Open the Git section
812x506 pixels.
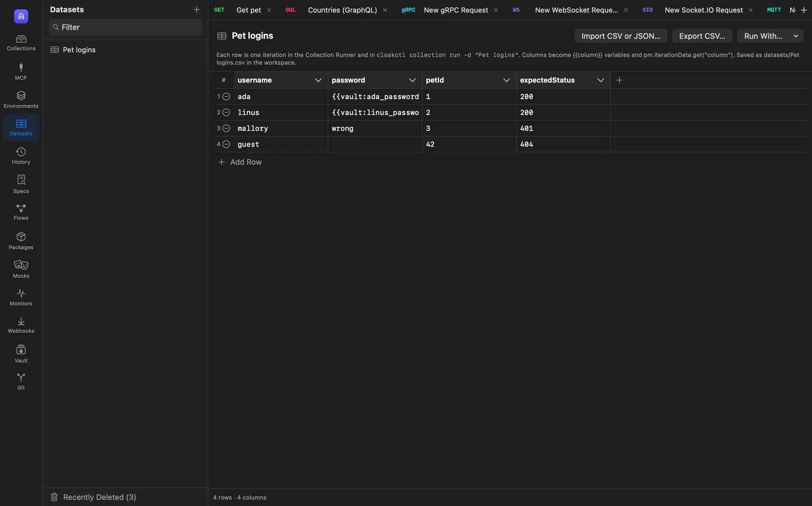click(x=21, y=382)
